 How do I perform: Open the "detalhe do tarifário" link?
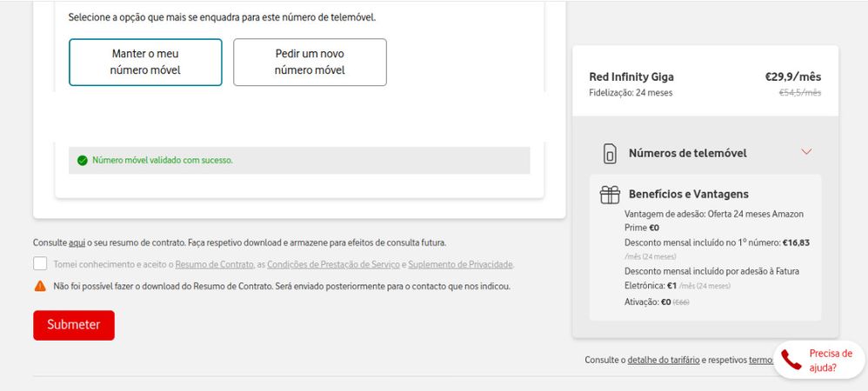click(x=664, y=360)
